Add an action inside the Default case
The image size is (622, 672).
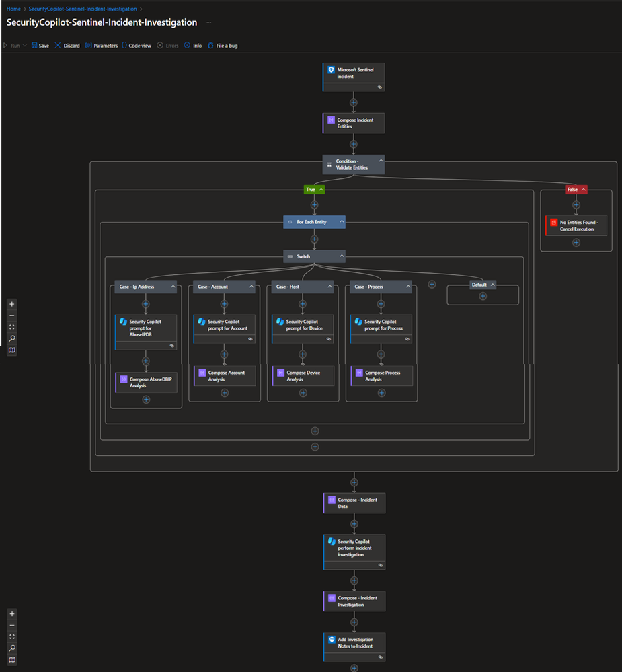pyautogui.click(x=483, y=296)
